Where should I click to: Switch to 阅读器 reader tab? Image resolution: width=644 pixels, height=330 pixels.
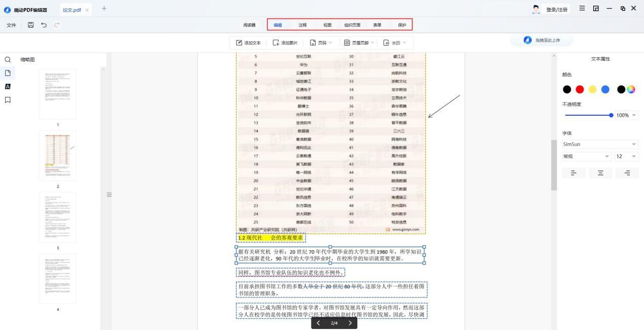249,25
